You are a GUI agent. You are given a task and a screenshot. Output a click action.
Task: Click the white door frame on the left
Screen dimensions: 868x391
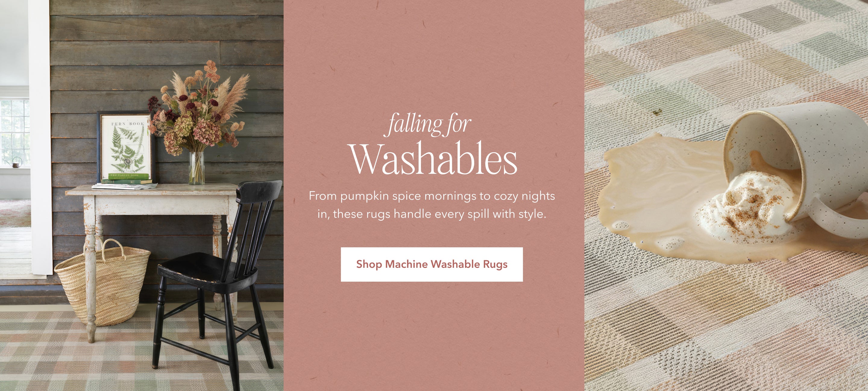(x=40, y=138)
